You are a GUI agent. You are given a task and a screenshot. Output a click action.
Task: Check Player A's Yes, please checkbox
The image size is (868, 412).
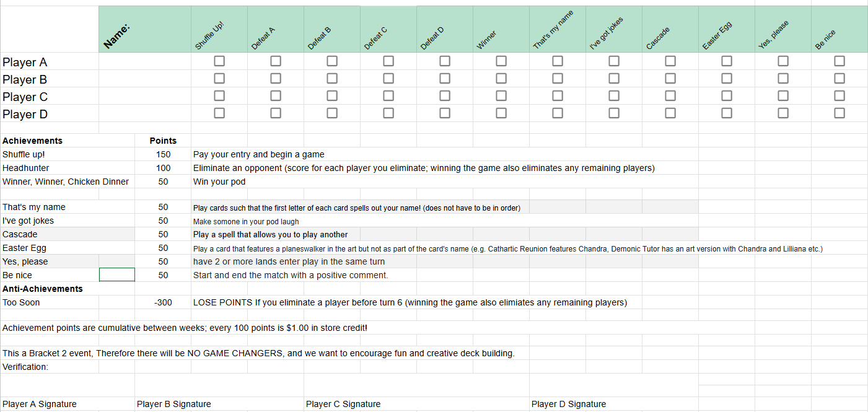783,61
